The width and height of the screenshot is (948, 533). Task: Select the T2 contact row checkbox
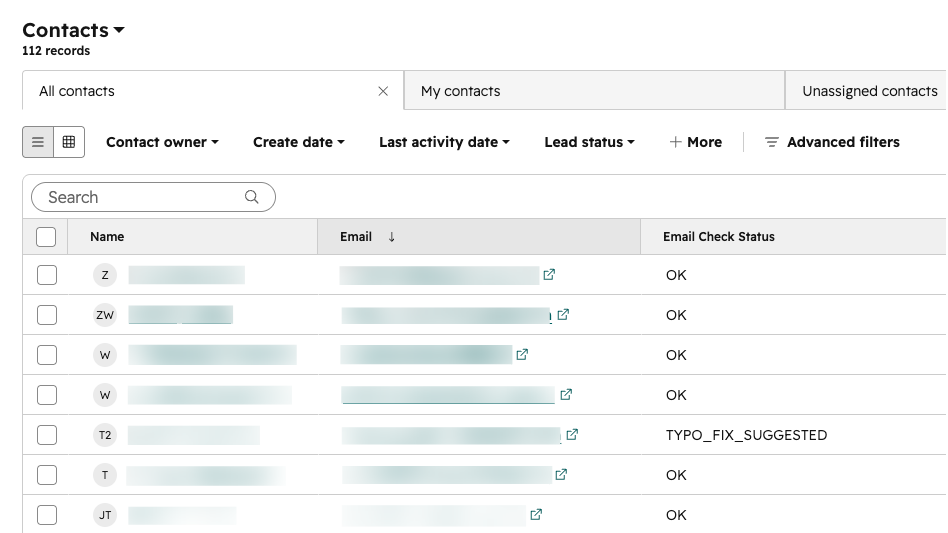pyautogui.click(x=47, y=435)
